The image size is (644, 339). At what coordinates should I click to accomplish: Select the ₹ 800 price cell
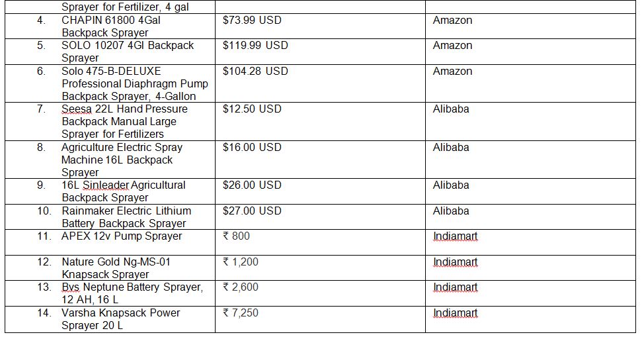pos(237,236)
